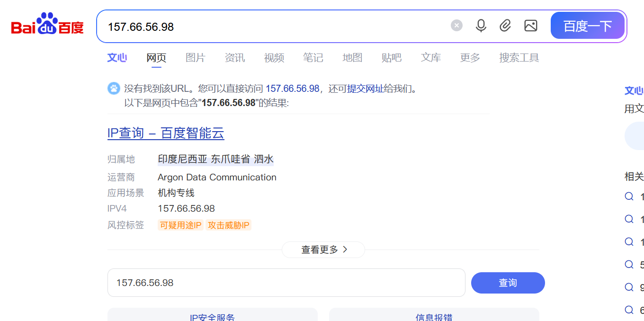This screenshot has height=321, width=644.
Task: Select the 文心 tab
Action: coord(117,57)
